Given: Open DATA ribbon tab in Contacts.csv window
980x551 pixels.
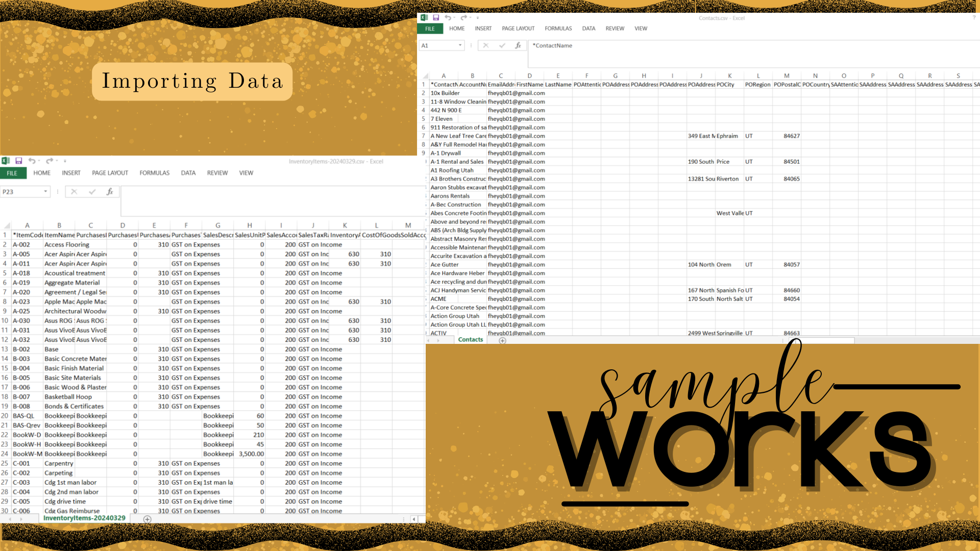Looking at the screenshot, I should tap(588, 29).
